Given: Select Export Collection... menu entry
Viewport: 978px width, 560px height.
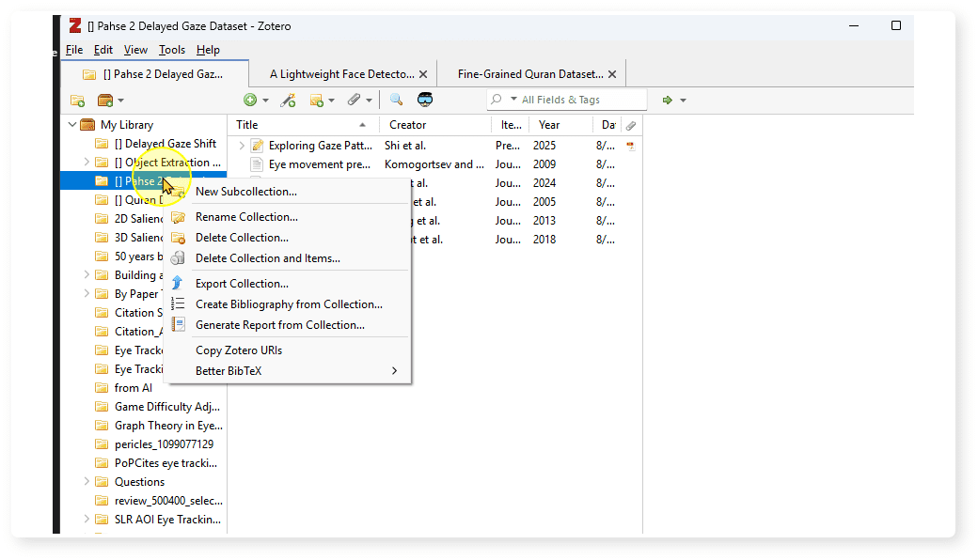Looking at the screenshot, I should coord(287,284).
